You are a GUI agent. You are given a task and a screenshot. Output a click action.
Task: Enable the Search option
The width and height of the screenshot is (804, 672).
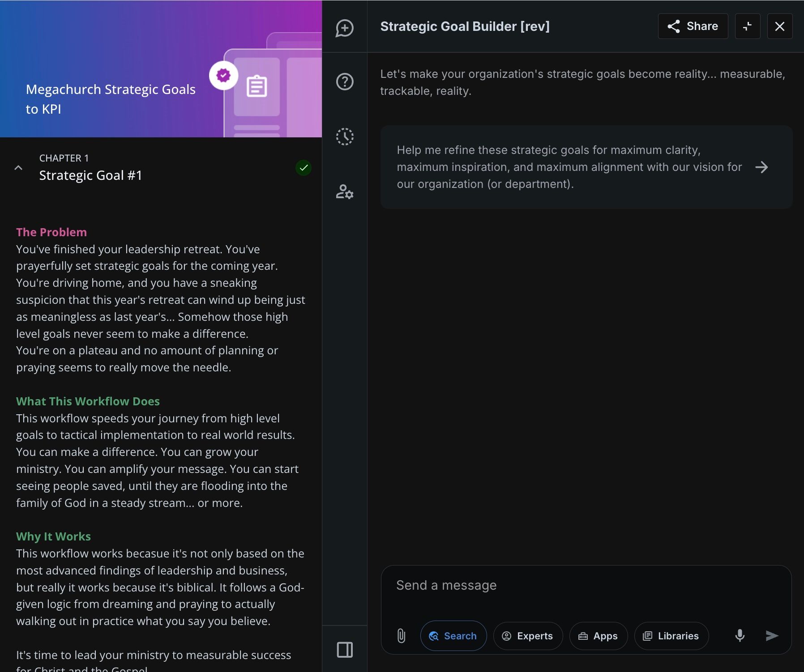[x=453, y=636]
